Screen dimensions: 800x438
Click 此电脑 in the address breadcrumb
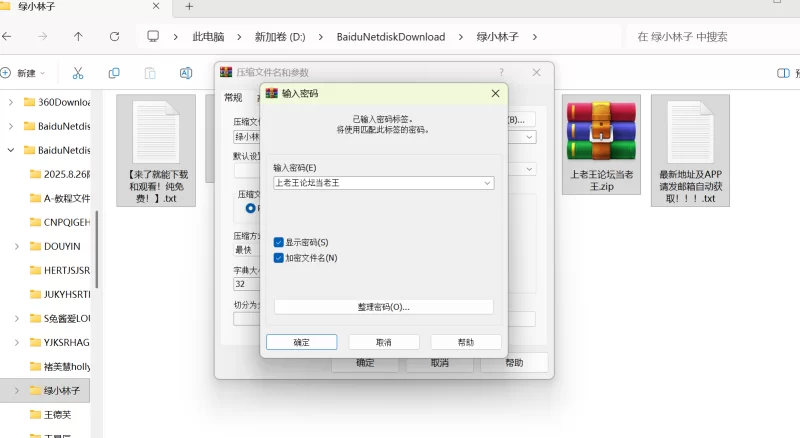[209, 37]
